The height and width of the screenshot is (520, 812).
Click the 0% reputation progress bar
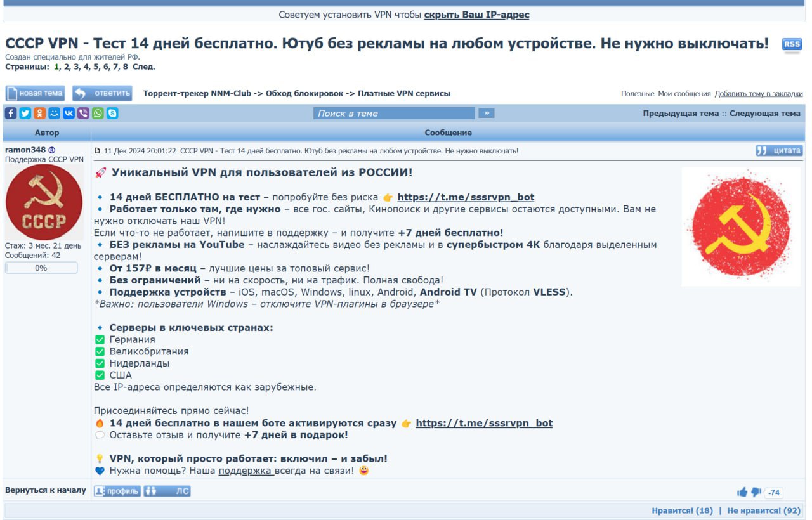coord(41,268)
